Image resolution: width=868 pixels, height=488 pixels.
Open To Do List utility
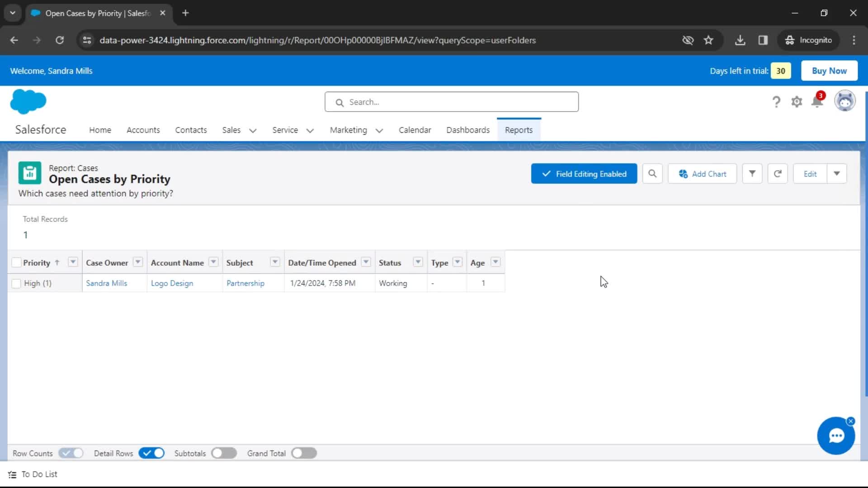(33, 474)
